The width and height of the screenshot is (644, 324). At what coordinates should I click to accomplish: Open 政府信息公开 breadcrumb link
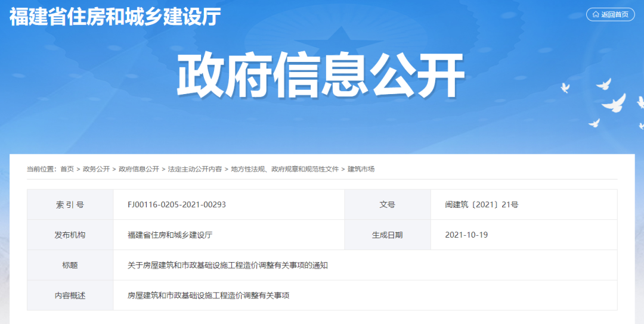click(x=139, y=169)
